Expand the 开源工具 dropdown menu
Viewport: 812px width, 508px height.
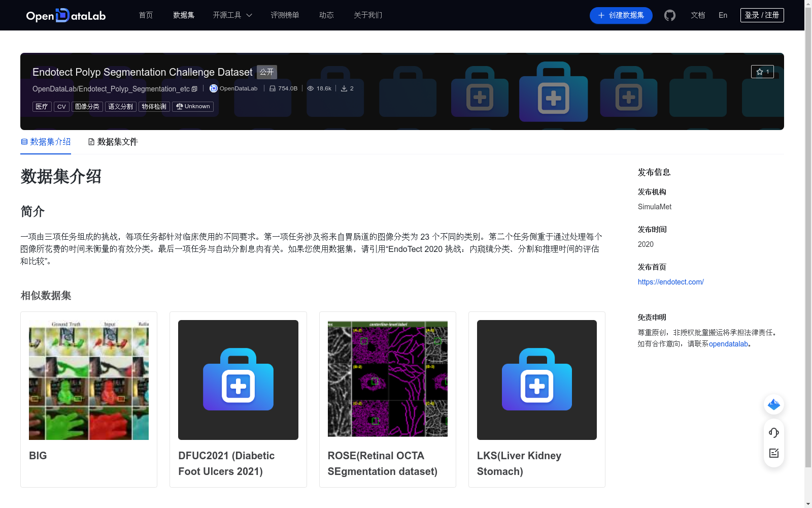tap(232, 15)
